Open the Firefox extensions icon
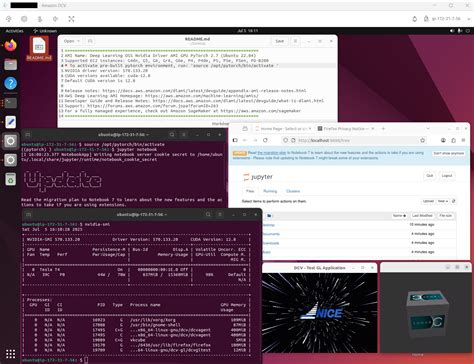The width and height of the screenshot is (474, 364). pyautogui.click(x=453, y=140)
